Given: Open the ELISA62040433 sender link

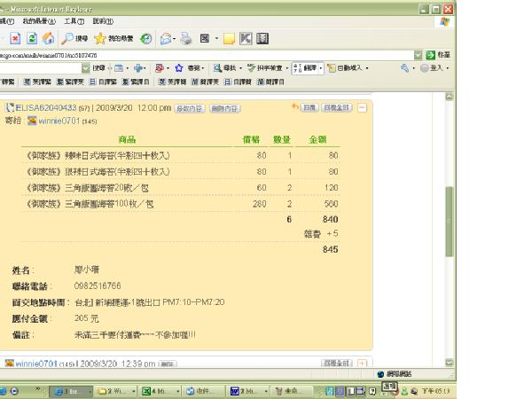Looking at the screenshot, I should (x=46, y=108).
